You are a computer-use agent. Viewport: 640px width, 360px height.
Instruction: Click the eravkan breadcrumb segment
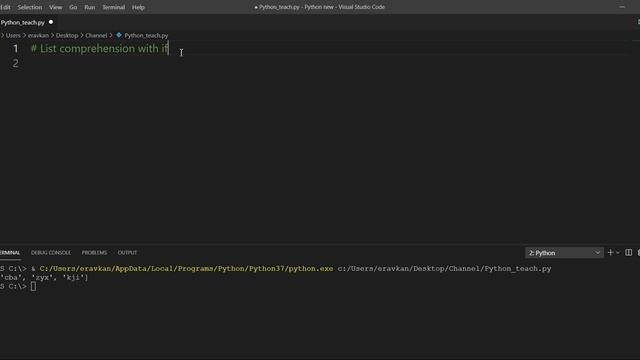click(38, 36)
